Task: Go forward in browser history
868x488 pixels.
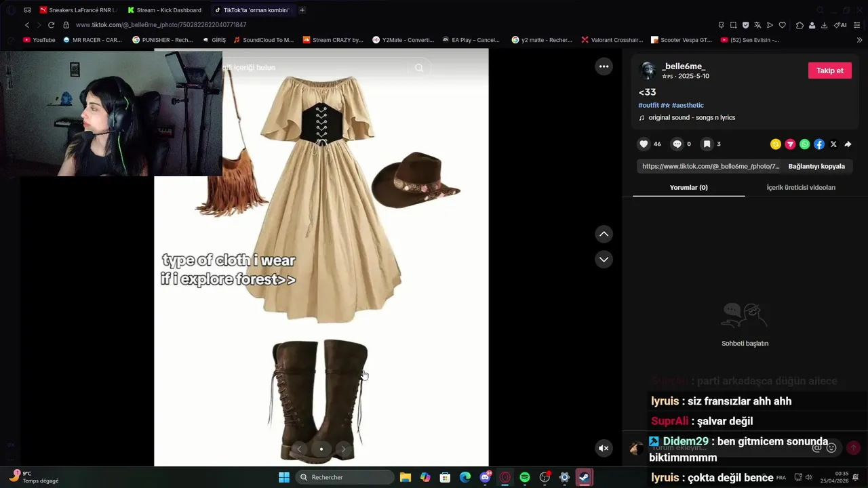Action: point(39,25)
